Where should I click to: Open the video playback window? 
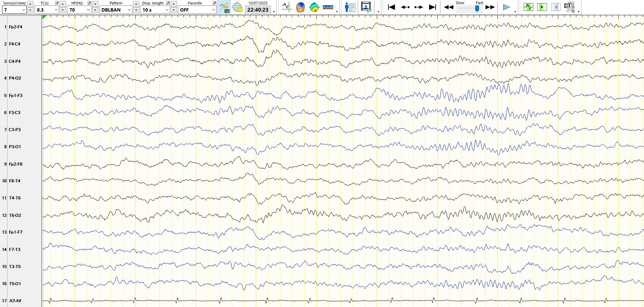click(366, 7)
